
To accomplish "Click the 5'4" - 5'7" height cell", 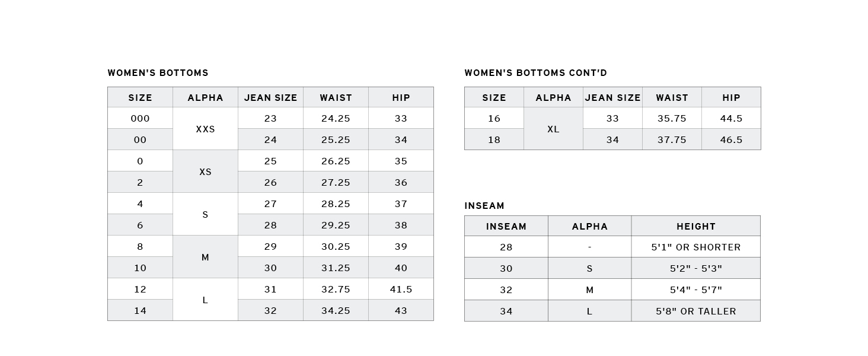I will [x=695, y=290].
